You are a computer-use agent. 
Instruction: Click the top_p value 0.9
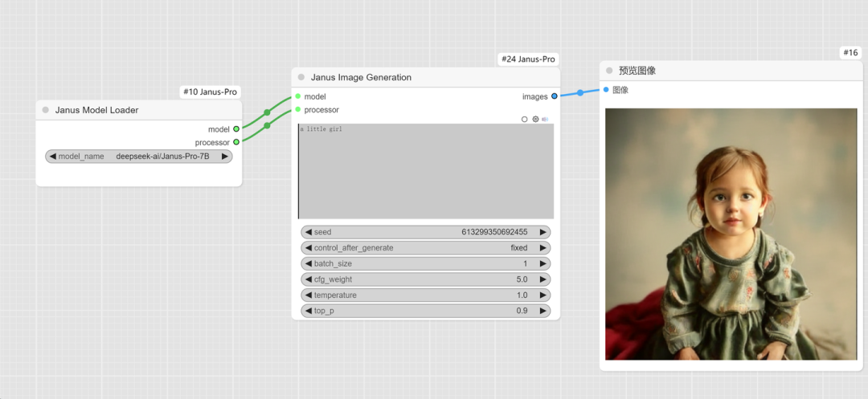pos(522,311)
